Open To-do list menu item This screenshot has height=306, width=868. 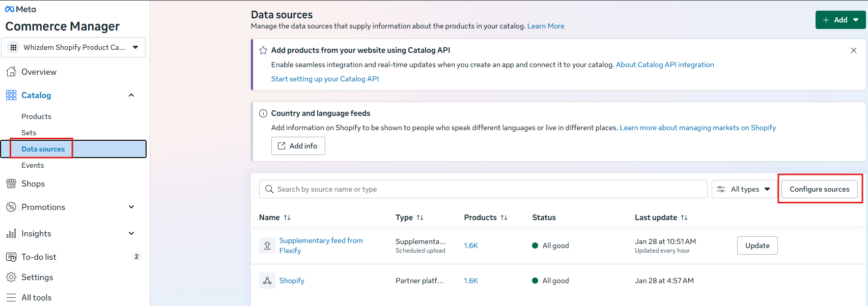coord(39,257)
